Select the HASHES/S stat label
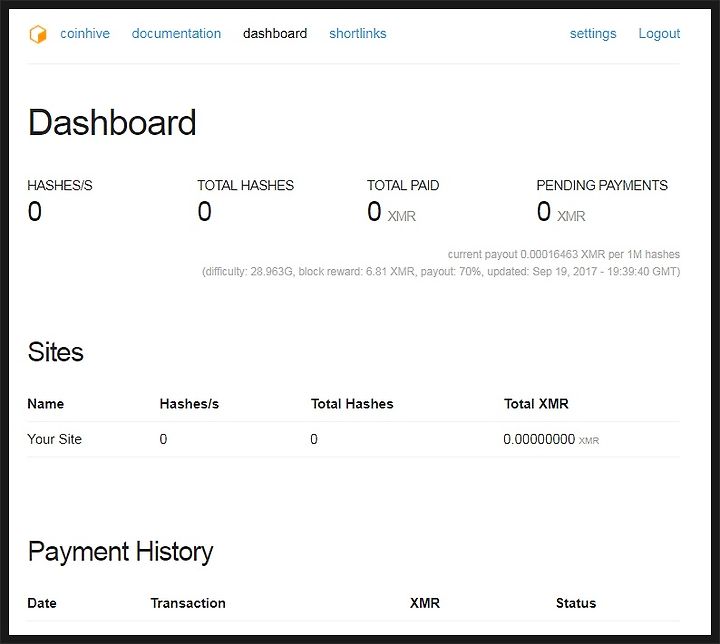 point(60,185)
